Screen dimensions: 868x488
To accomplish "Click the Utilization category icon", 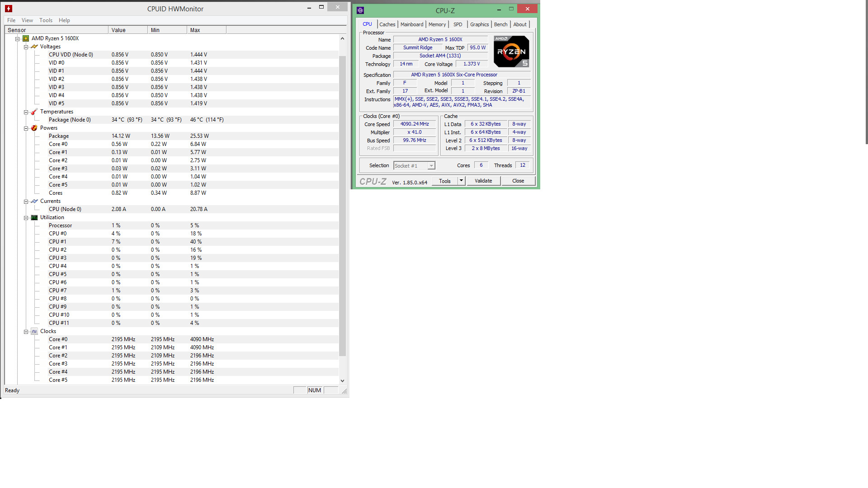I will click(x=34, y=217).
